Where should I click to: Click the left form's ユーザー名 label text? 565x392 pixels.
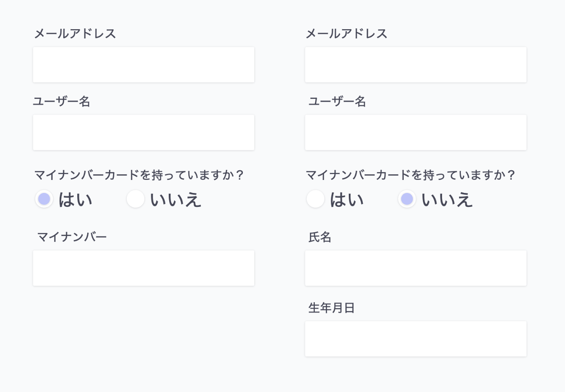[61, 101]
